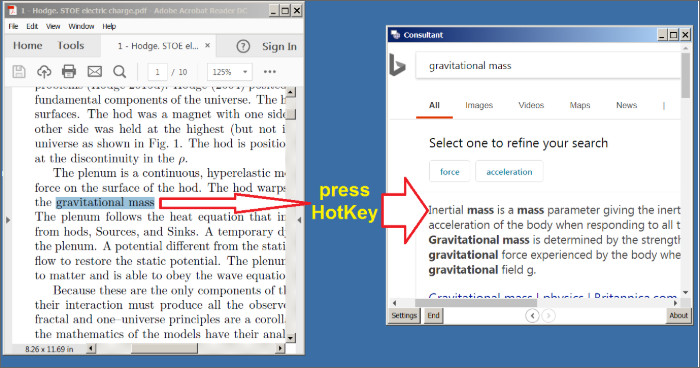This screenshot has height=368, width=700.
Task: Open the Help menu in Acrobat
Action: coord(109,26)
